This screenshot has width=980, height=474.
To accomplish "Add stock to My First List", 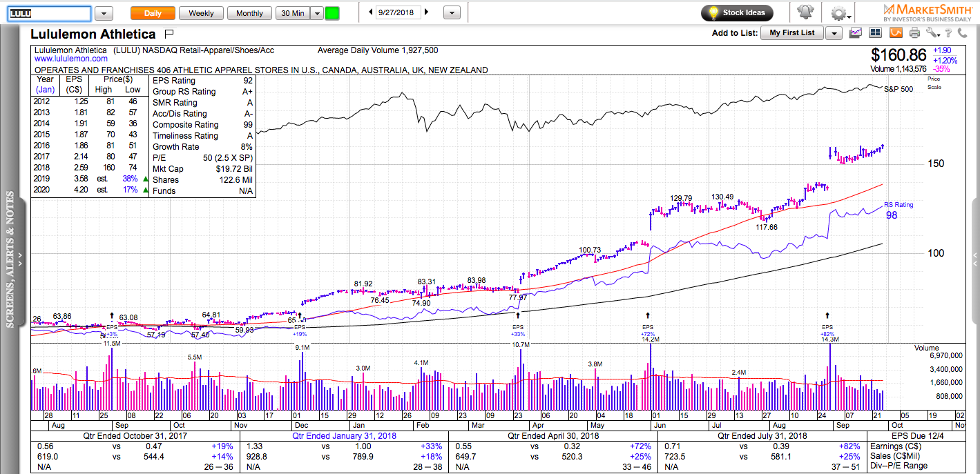I will (792, 33).
